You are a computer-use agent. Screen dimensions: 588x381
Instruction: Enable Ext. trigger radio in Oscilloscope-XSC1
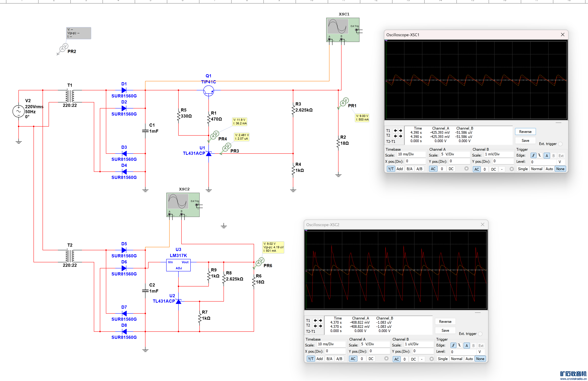pos(560,144)
